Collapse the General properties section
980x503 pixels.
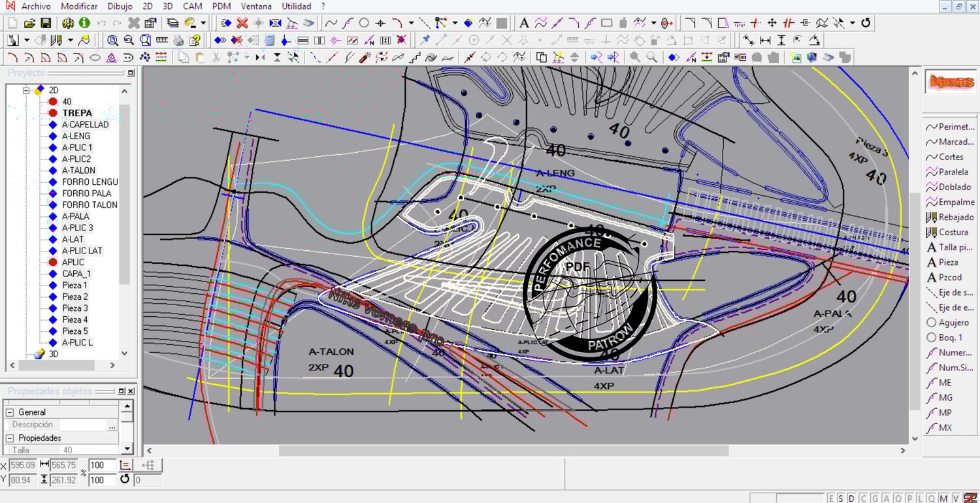10,412
